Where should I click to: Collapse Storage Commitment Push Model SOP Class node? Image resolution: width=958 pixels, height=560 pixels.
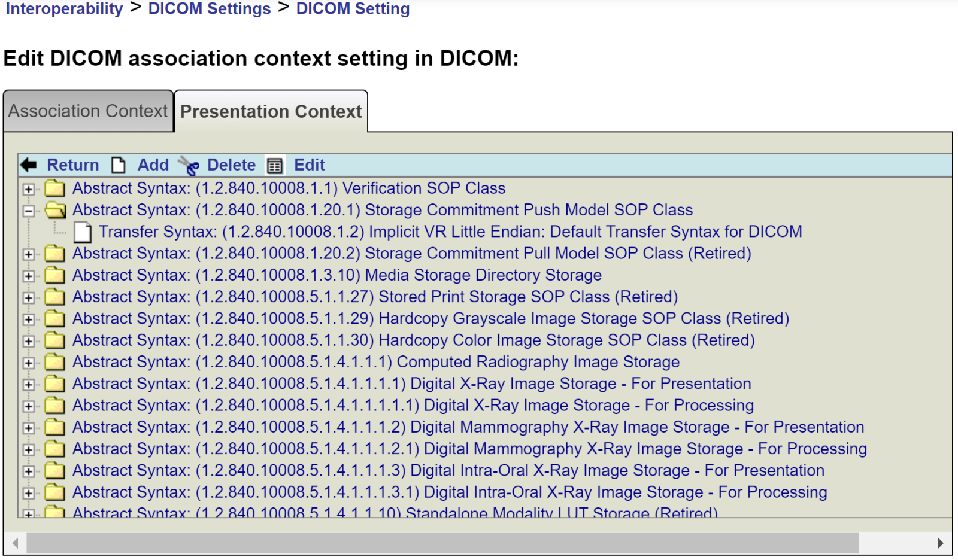click(x=28, y=211)
